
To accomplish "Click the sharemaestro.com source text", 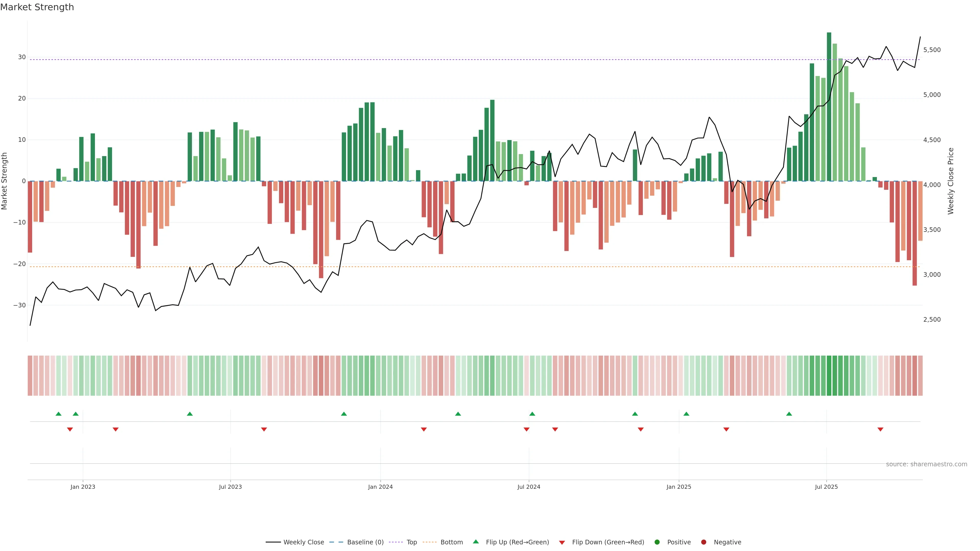I will [x=926, y=464].
